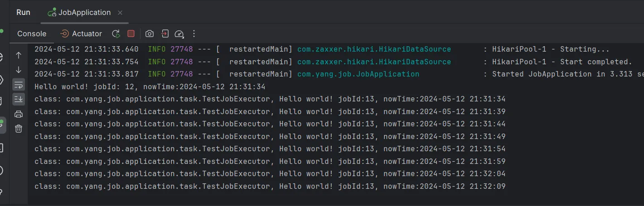Toggle scroll to end of console
644x206 pixels.
coord(19,99)
